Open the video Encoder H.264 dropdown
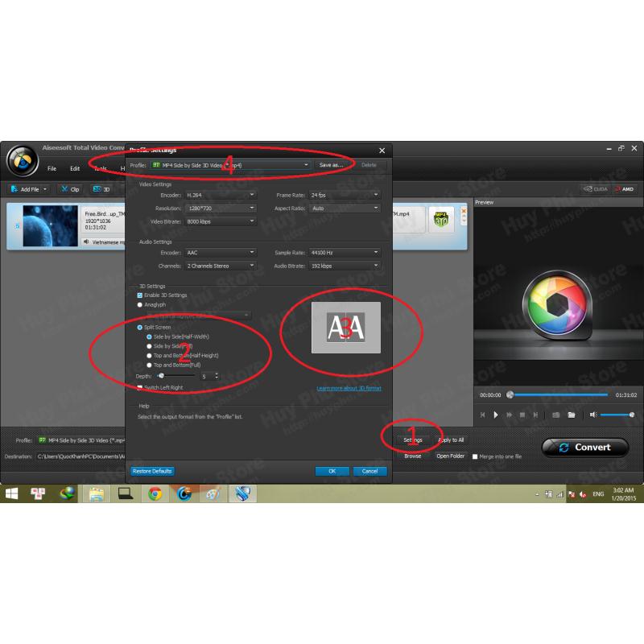 (x=221, y=195)
